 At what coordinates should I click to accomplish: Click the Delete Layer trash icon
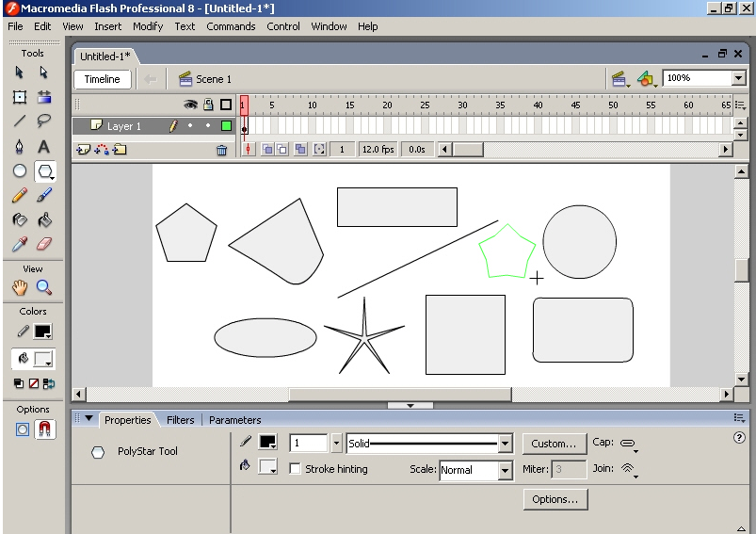[x=222, y=151]
